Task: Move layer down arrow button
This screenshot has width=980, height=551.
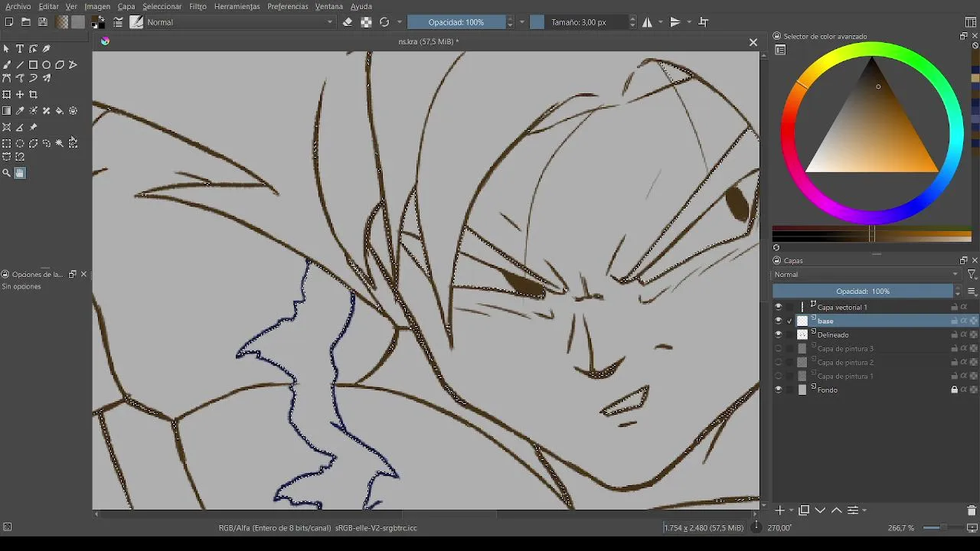Action: [x=820, y=510]
